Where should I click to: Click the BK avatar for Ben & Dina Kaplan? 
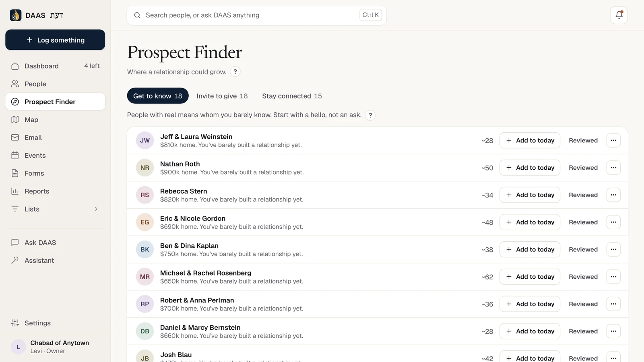145,249
